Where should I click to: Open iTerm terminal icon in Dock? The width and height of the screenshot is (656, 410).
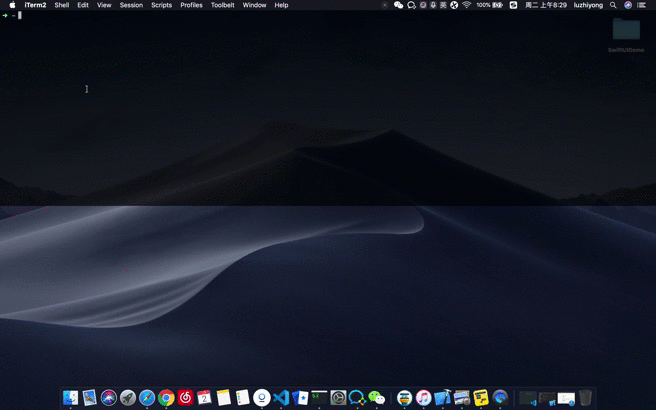pos(319,397)
